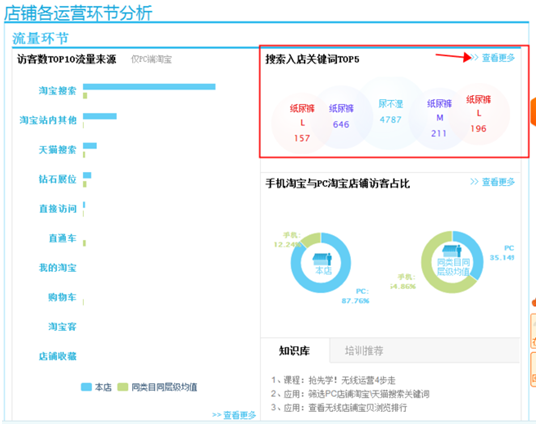Click the green 同类目同层级均值 legend swatch
Screen dimensions: 538x426
tap(123, 387)
